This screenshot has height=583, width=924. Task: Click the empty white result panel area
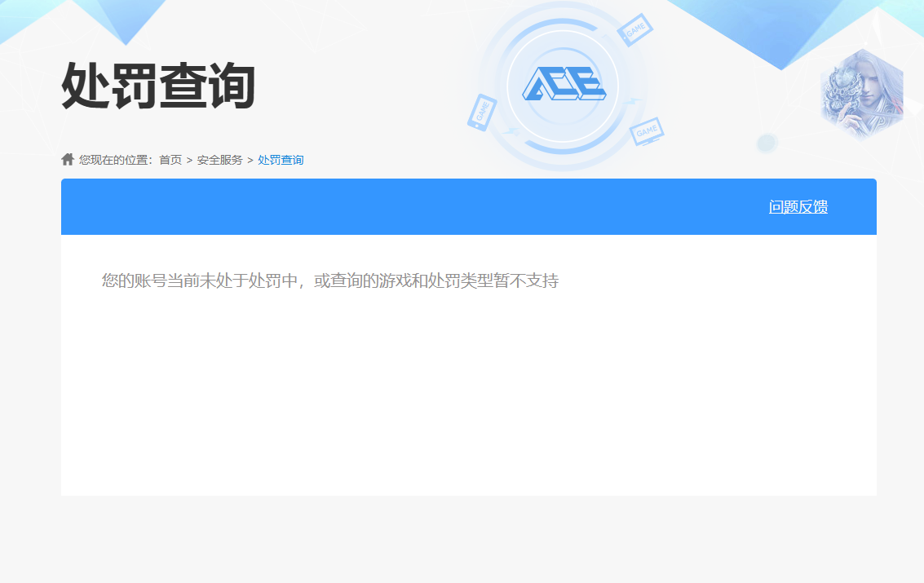pos(468,391)
